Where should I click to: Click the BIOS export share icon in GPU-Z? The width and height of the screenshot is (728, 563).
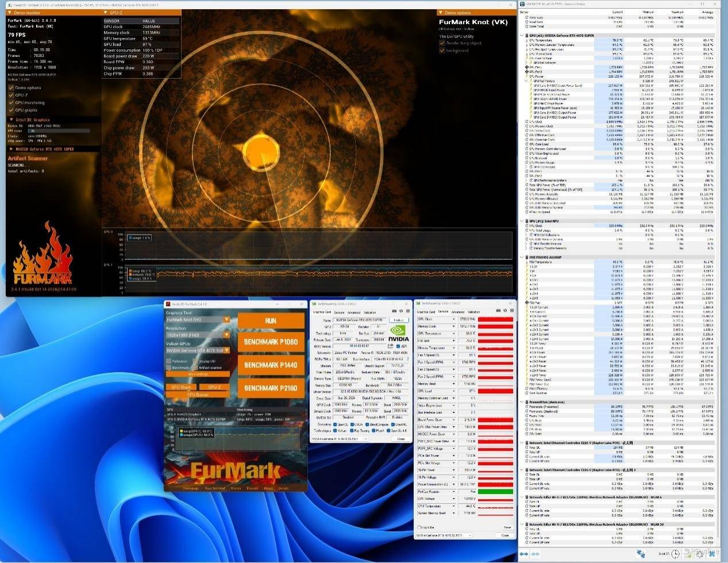(x=391, y=347)
